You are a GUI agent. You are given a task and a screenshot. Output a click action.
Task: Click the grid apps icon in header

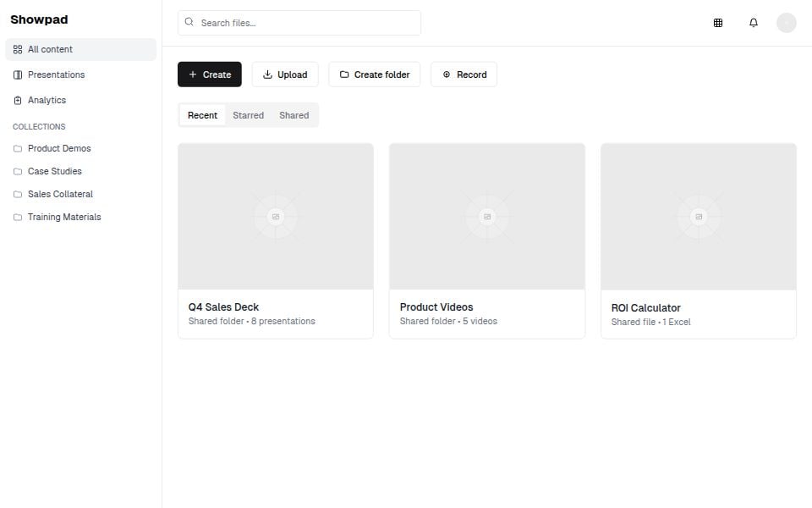(718, 23)
